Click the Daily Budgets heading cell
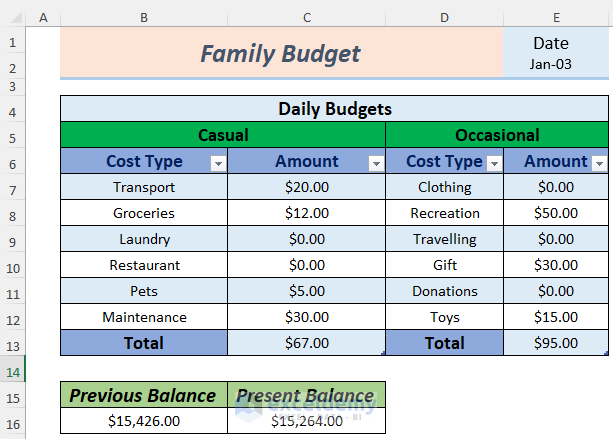The height and width of the screenshot is (439, 613). [x=334, y=109]
